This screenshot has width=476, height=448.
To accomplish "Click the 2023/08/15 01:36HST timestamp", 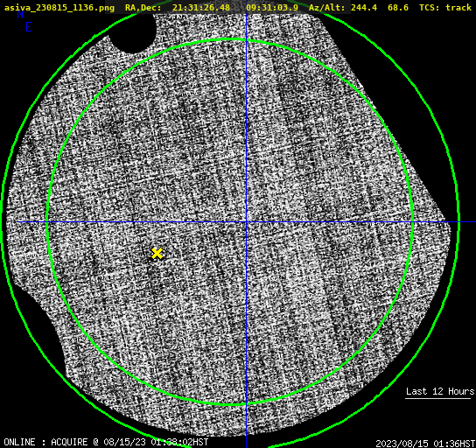I will click(425, 444).
